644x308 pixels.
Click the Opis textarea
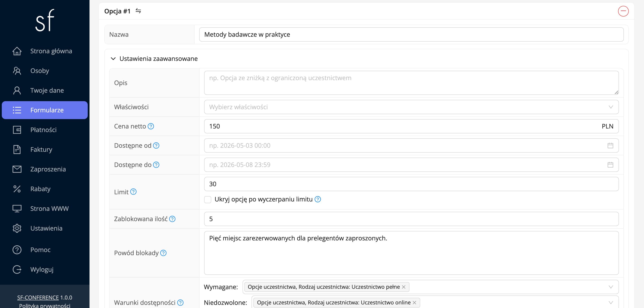coord(411,83)
